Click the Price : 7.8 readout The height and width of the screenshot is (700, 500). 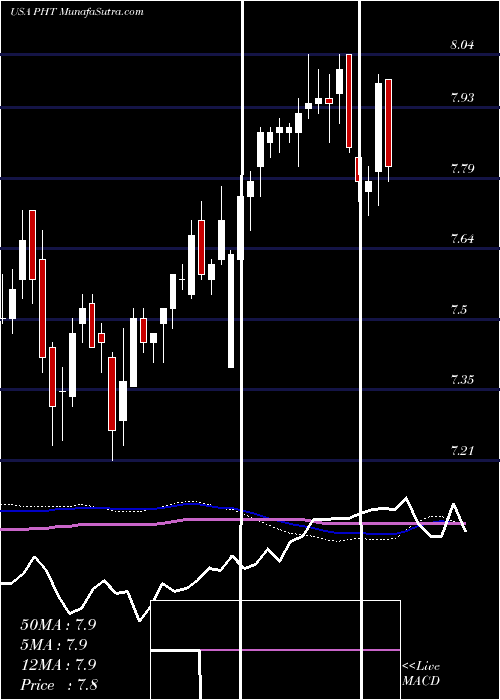59,685
